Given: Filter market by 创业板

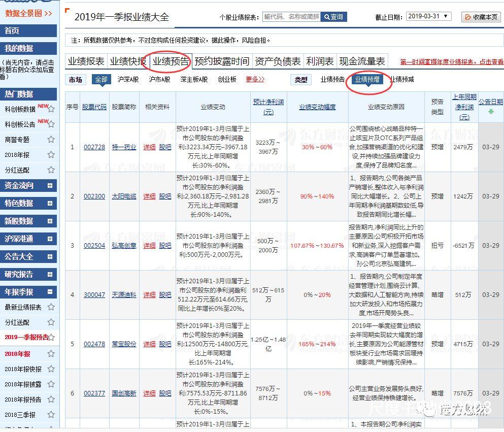Looking at the screenshot, I should click(227, 79).
